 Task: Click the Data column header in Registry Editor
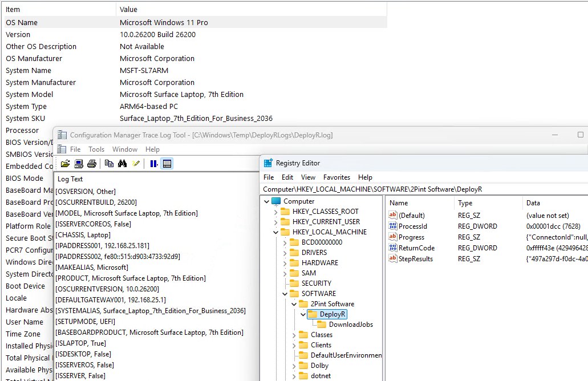pos(555,203)
